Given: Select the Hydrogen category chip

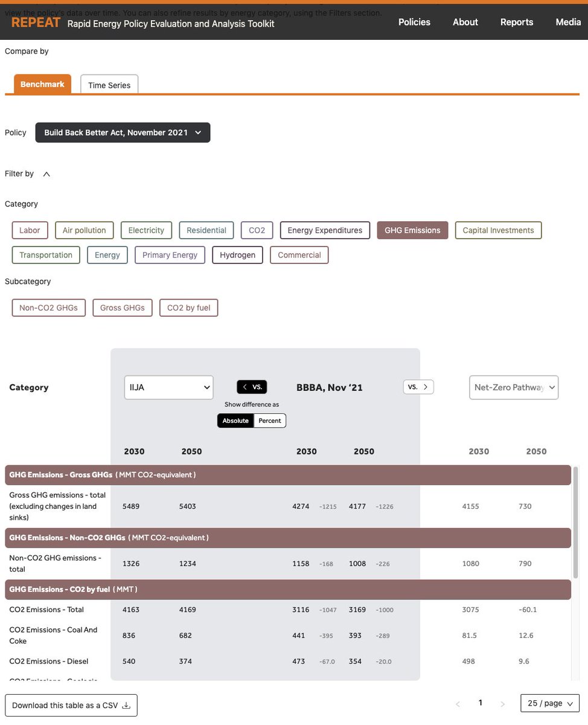Looking at the screenshot, I should click(237, 255).
